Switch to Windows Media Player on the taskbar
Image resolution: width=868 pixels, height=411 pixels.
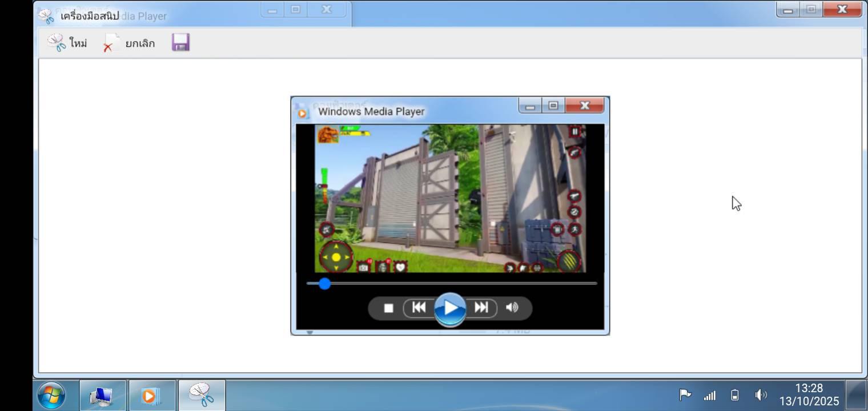(x=152, y=396)
